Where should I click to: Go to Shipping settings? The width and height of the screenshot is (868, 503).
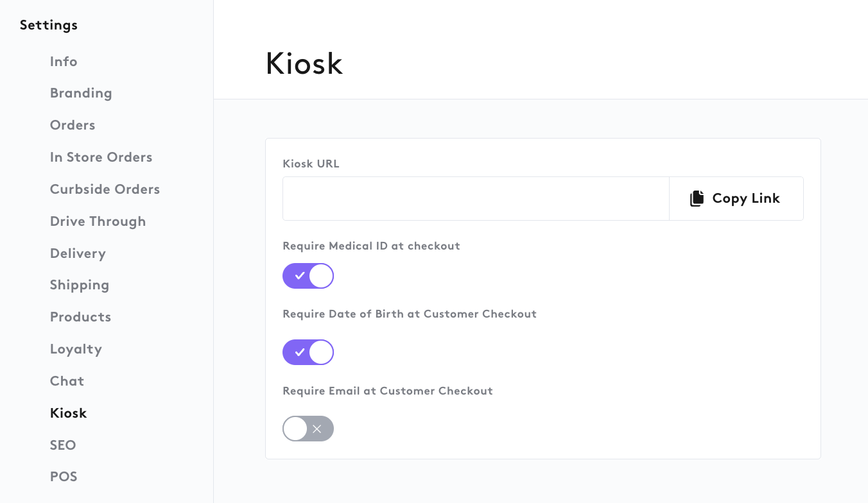pos(80,285)
